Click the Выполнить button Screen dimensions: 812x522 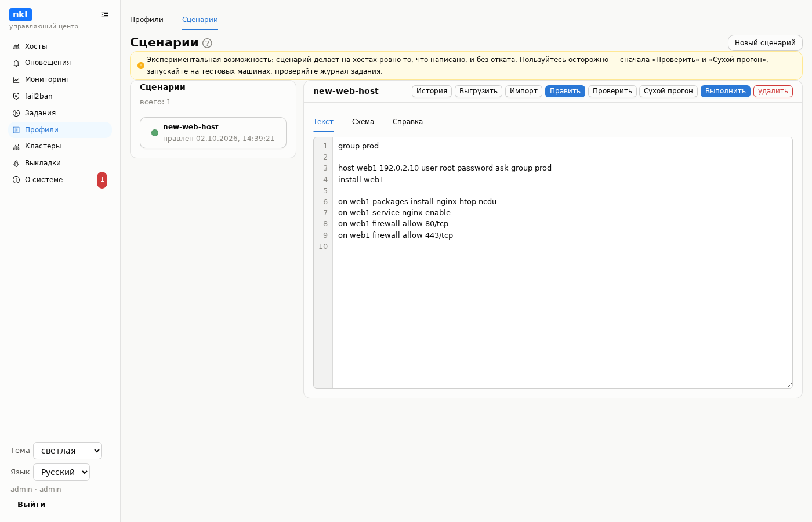726,91
